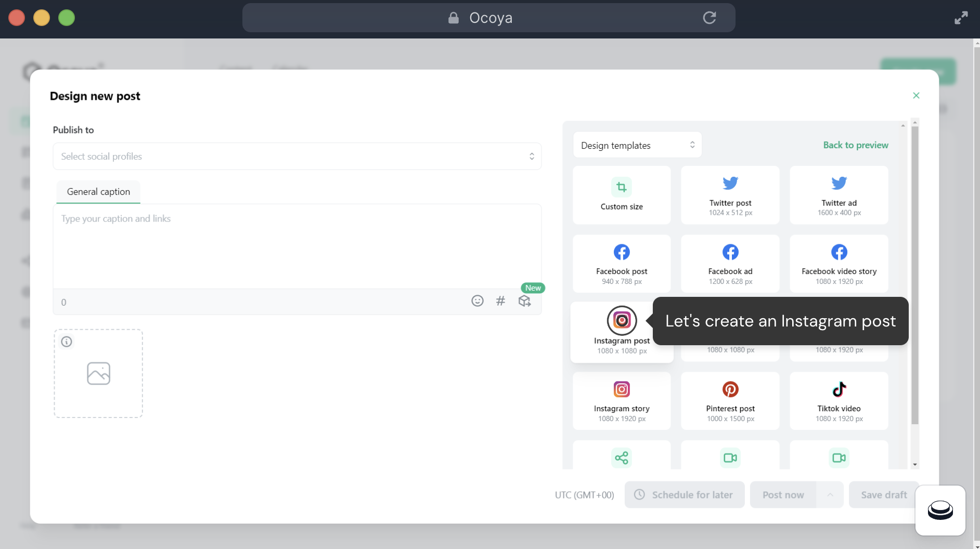
Task: Select the Facebook video story template
Action: pyautogui.click(x=839, y=264)
